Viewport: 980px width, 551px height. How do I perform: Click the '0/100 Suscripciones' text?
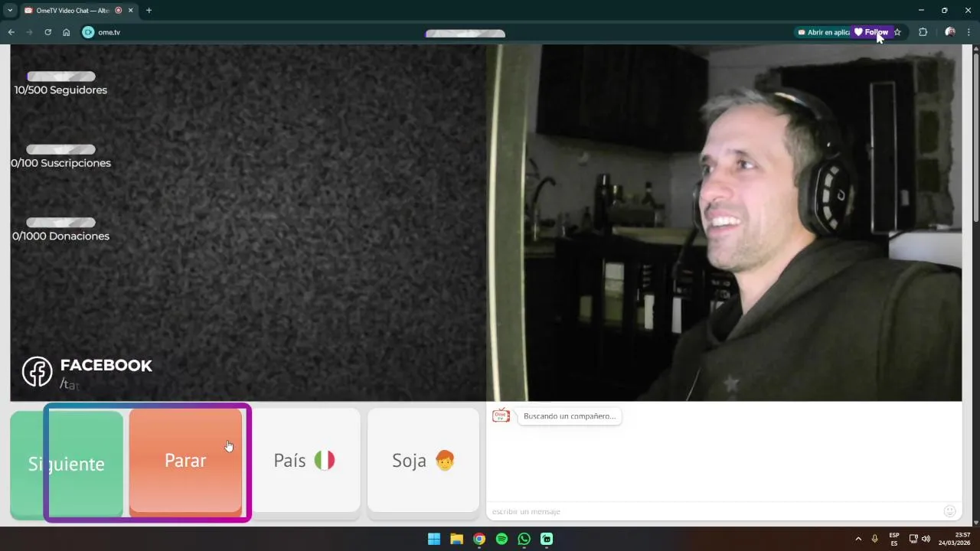pyautogui.click(x=60, y=163)
